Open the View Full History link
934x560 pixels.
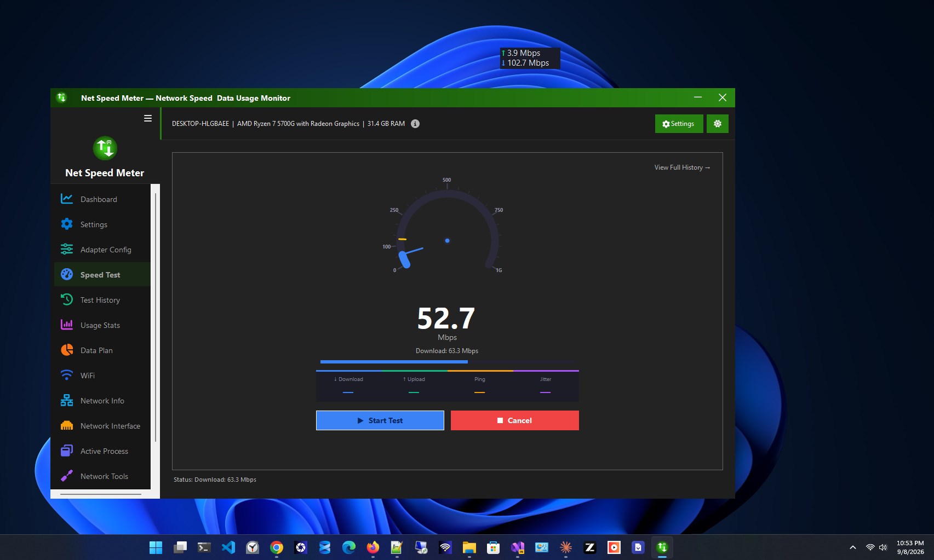tap(682, 168)
